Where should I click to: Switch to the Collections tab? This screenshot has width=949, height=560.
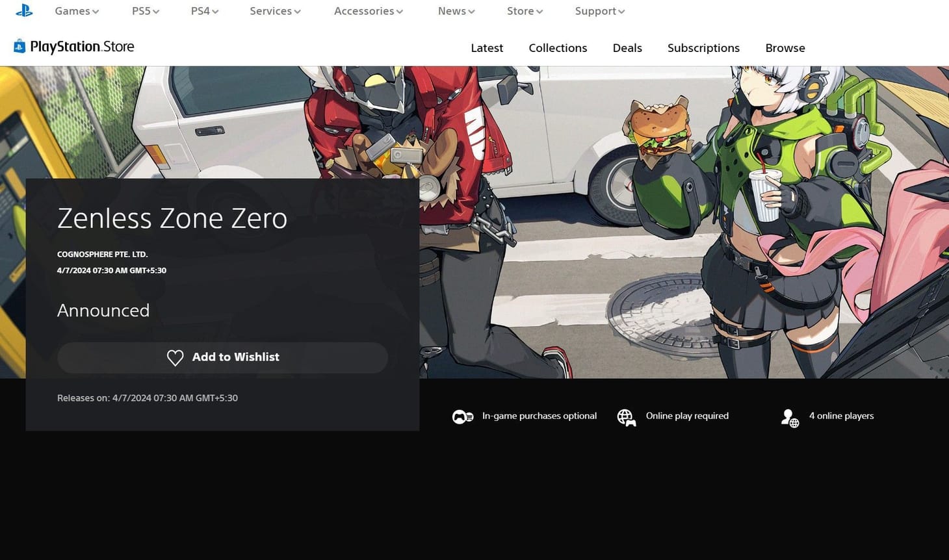pyautogui.click(x=558, y=47)
